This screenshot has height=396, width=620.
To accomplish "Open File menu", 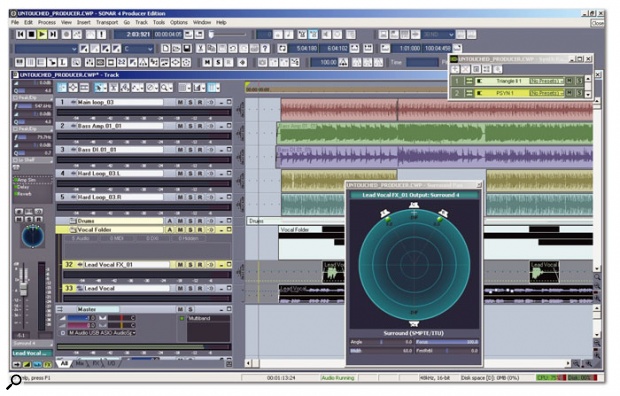I will tap(15, 23).
